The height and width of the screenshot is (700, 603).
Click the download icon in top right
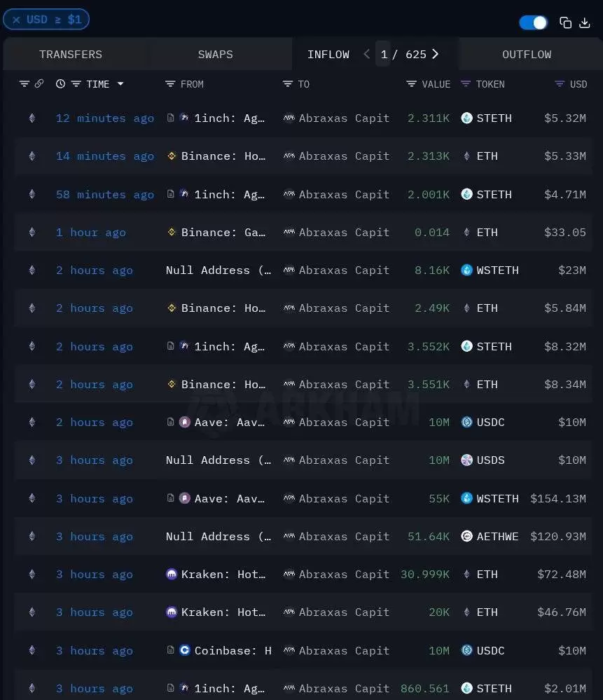coord(585,22)
